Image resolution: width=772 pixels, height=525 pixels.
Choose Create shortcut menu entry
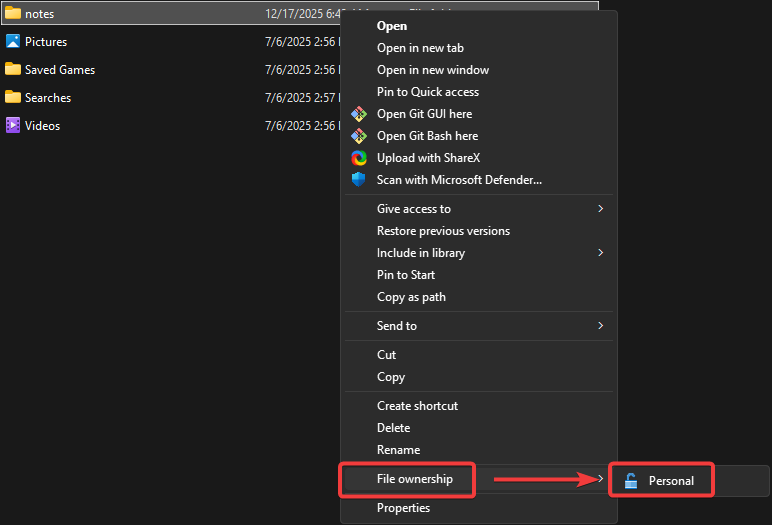click(x=417, y=406)
